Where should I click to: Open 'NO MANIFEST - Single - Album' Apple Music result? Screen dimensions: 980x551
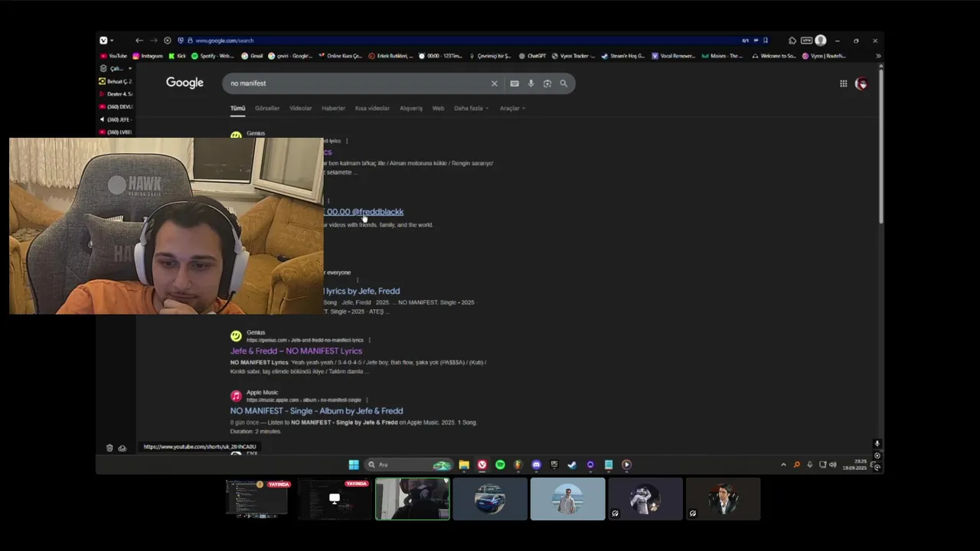click(x=316, y=411)
